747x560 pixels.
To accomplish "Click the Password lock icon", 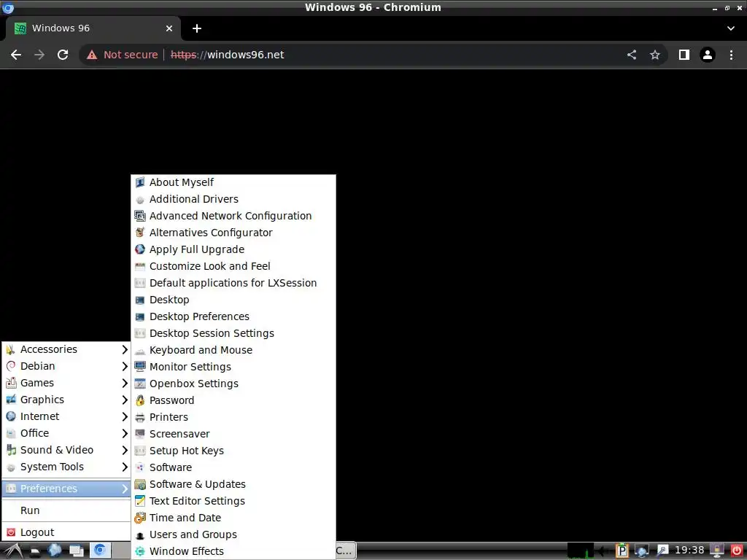I will [x=139, y=400].
